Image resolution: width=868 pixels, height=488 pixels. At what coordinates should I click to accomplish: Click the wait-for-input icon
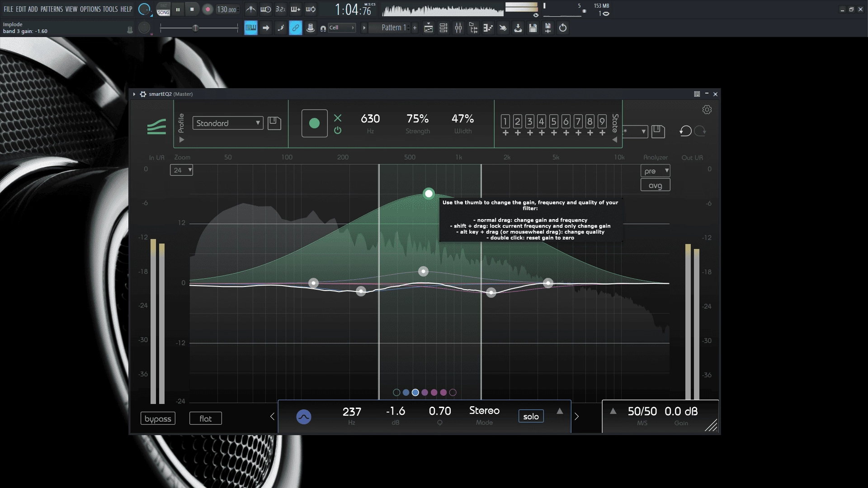pos(266,9)
